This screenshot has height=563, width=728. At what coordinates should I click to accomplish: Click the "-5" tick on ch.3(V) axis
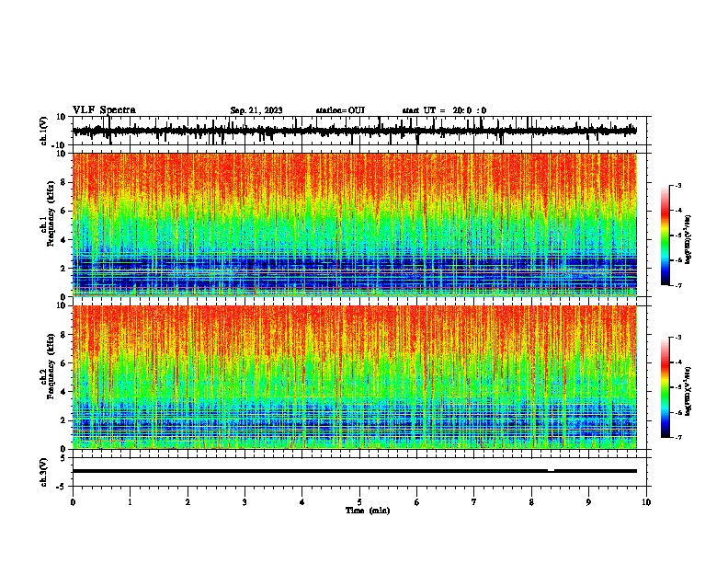click(x=62, y=487)
